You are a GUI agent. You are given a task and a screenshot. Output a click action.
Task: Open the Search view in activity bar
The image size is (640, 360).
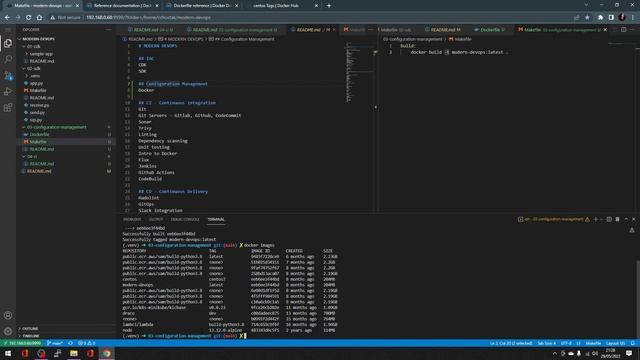(x=8, y=59)
